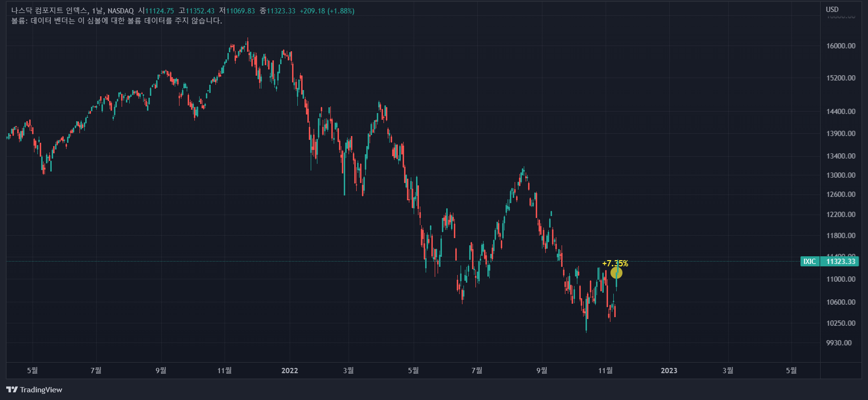
Task: Click the 15200.00 price axis label
Action: pos(841,78)
